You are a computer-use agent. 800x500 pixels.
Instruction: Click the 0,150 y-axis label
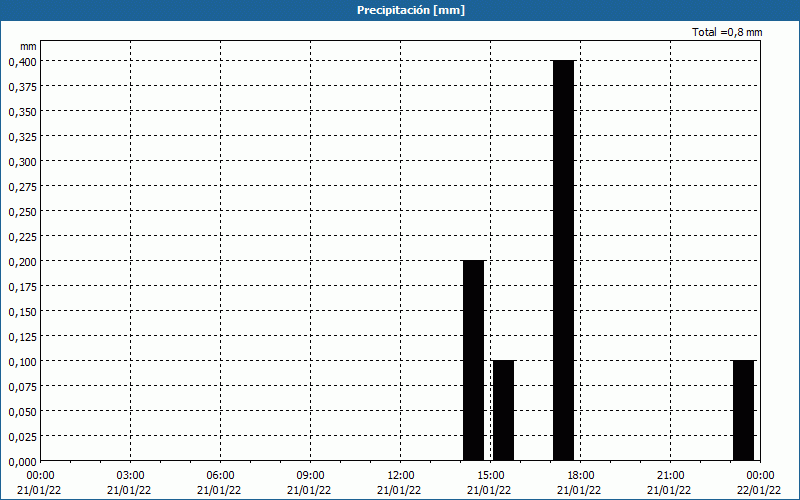22,312
